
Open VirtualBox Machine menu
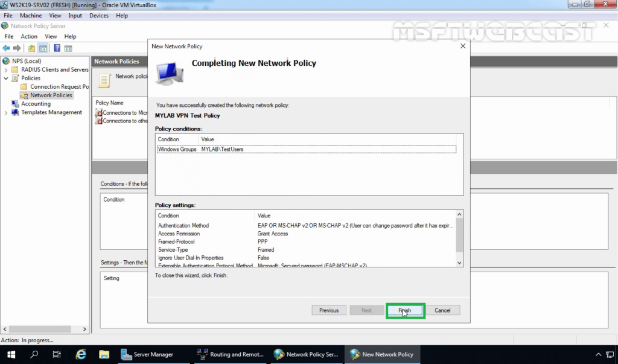[31, 15]
